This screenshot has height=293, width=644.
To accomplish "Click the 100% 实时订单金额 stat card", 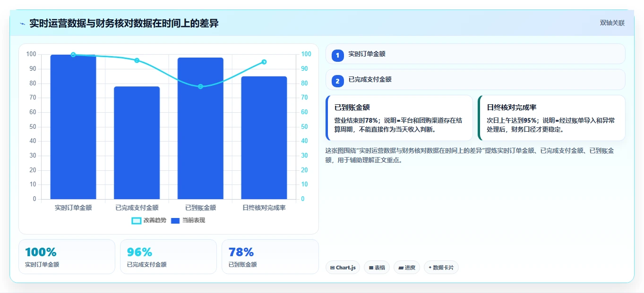I will click(x=67, y=257).
